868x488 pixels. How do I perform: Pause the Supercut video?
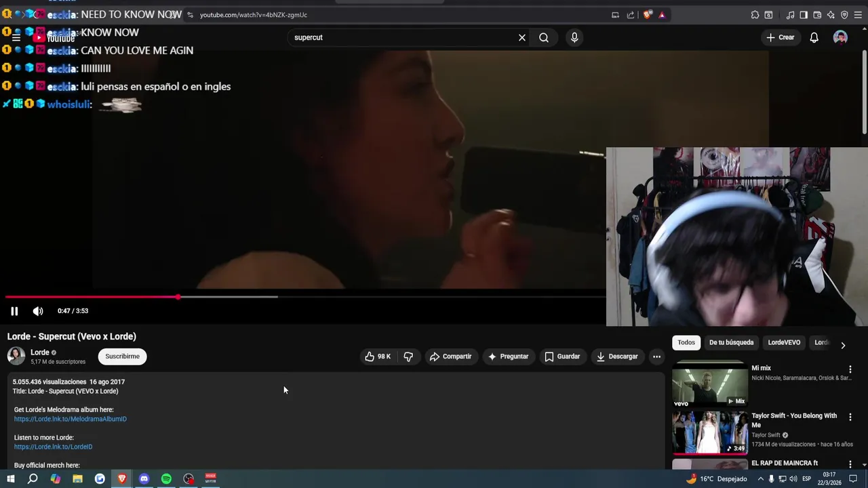[14, 311]
